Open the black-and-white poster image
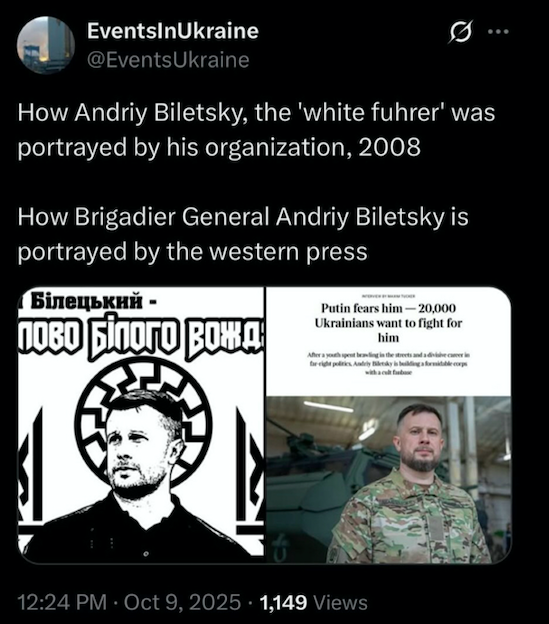Screen dimensions: 549x624 [x=141, y=424]
